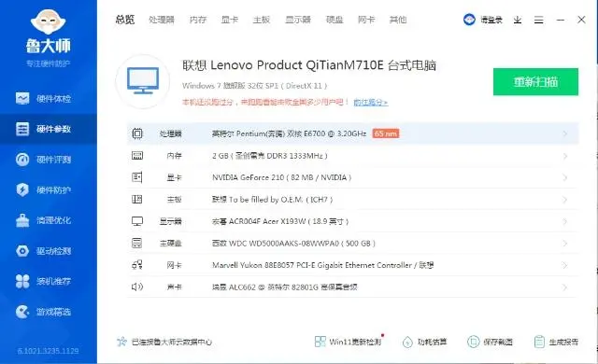Click the sound card speaker icon
Image resolution: width=598 pixels, height=364 pixels.
click(x=137, y=287)
